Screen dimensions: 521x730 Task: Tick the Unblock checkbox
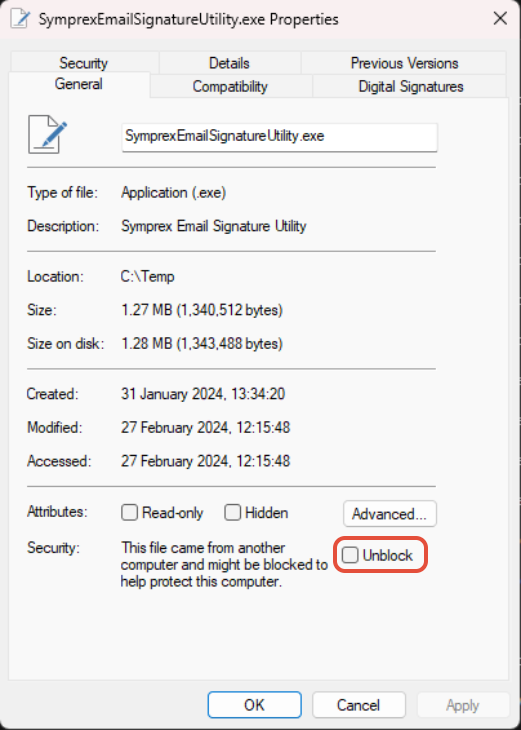tap(350, 555)
